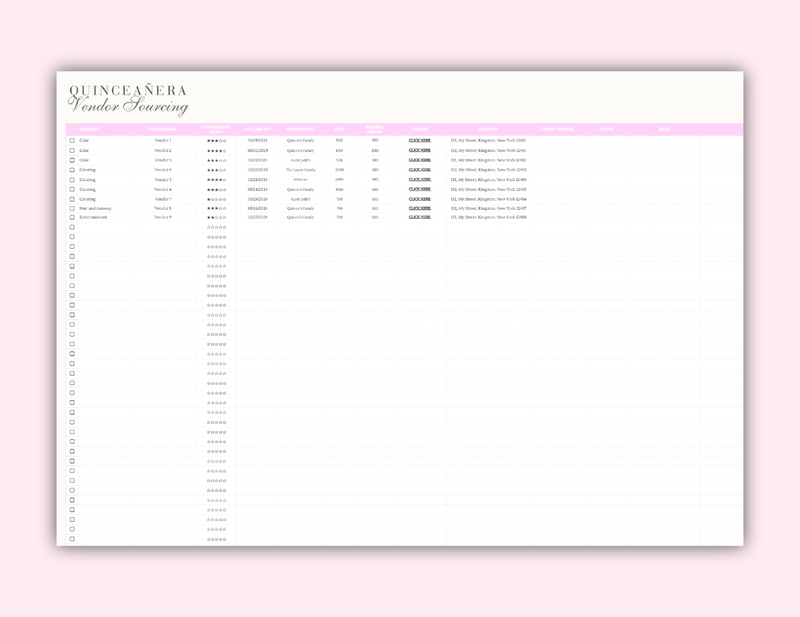This screenshot has width=800, height=617.
Task: Toggle the Entertainment row checkbox
Action: coord(72,217)
